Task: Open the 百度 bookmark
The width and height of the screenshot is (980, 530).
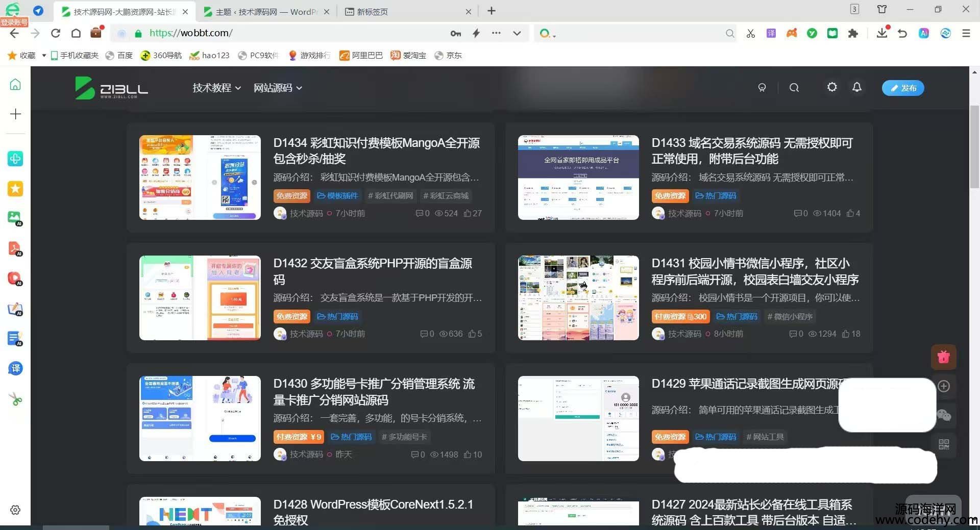Action: (119, 55)
